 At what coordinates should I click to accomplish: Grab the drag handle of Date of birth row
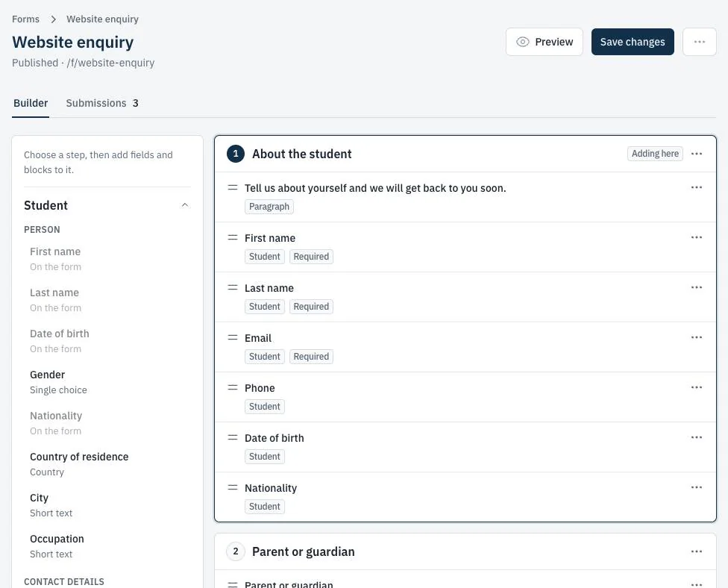click(x=233, y=437)
